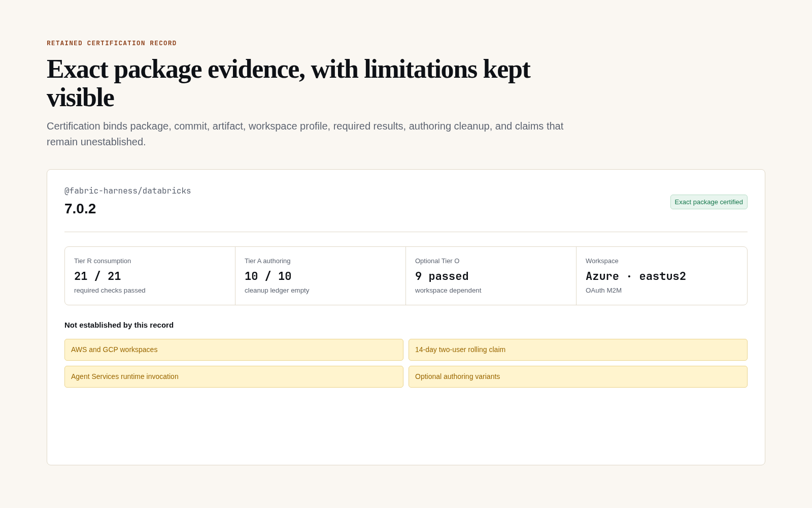
Task: Select the @fabric-harness/databricks package name
Action: 128,191
